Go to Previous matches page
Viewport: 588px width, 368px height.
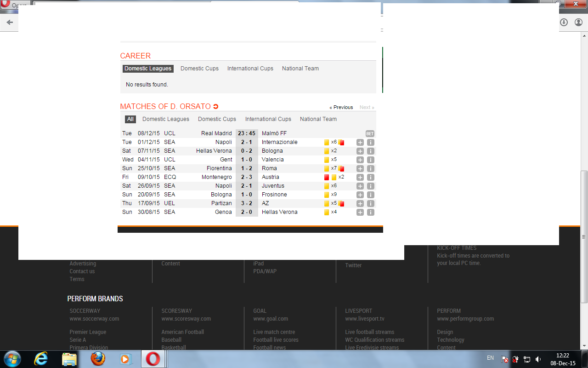coord(341,107)
